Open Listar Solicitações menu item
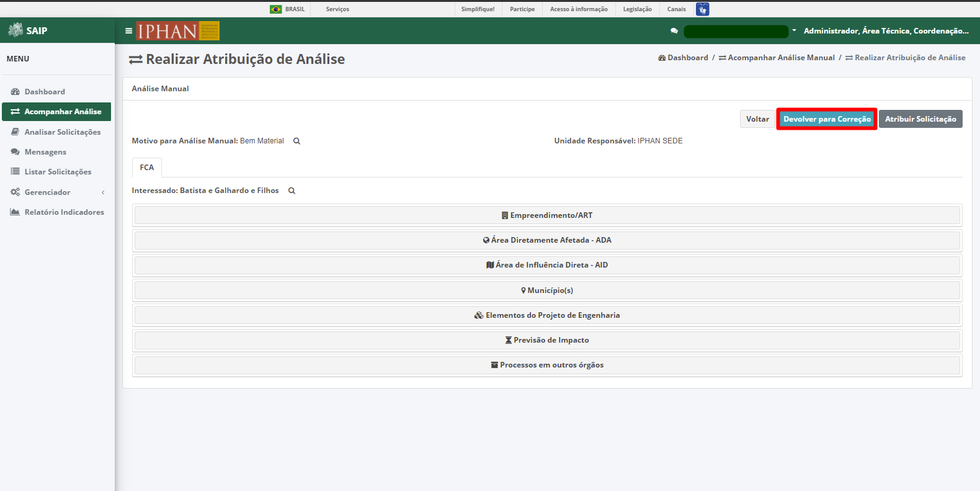This screenshot has height=491, width=980. click(57, 172)
